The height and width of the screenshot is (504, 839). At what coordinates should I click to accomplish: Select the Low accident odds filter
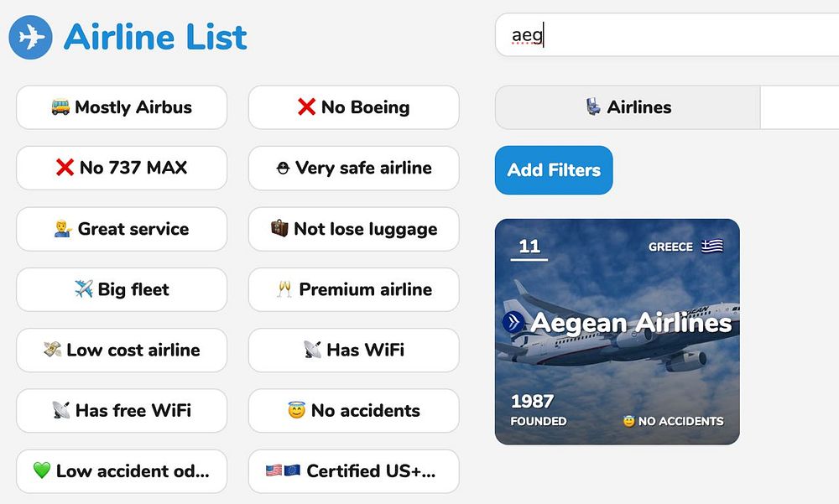coord(122,471)
